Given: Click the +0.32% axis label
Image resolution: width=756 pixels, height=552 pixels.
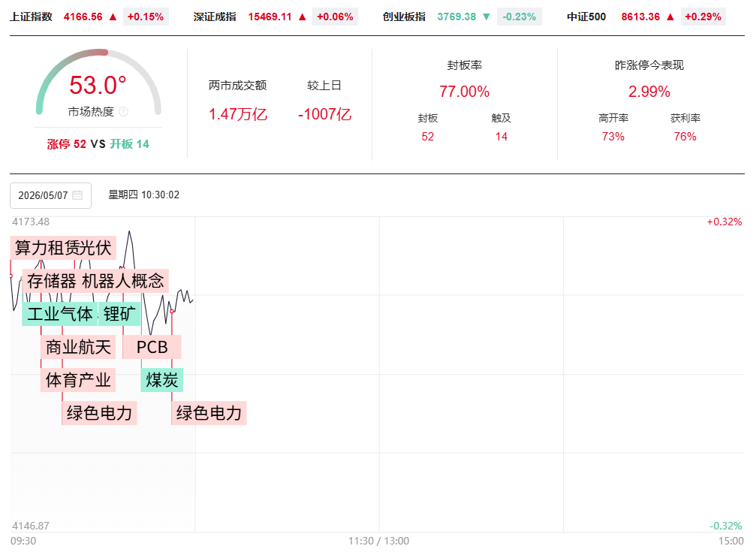Looking at the screenshot, I should pyautogui.click(x=724, y=222).
